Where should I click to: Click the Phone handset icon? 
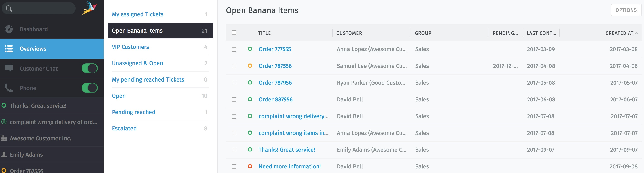(x=9, y=88)
